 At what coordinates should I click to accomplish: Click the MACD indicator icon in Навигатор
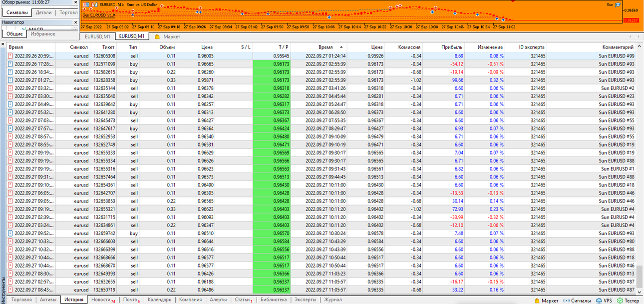coord(24,29)
